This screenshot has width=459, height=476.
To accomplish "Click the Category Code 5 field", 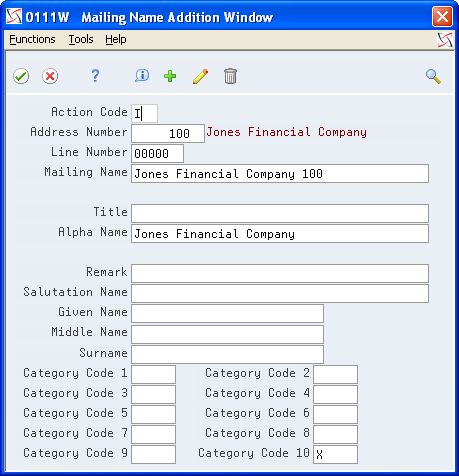I will 153,414.
